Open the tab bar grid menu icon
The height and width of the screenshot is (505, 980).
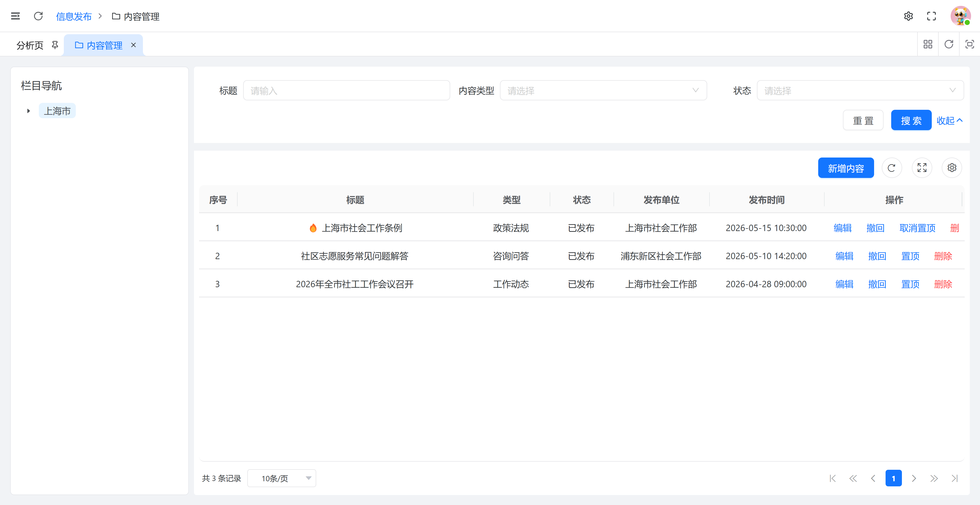(928, 44)
